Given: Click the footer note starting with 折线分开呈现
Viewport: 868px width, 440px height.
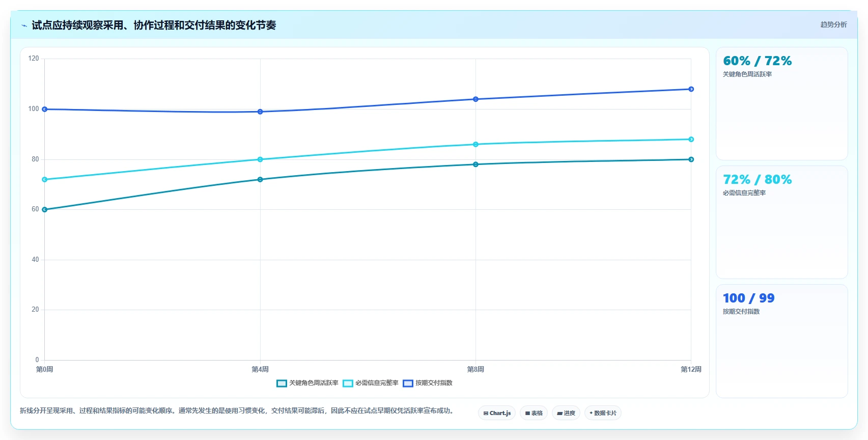Looking at the screenshot, I should (x=237, y=411).
